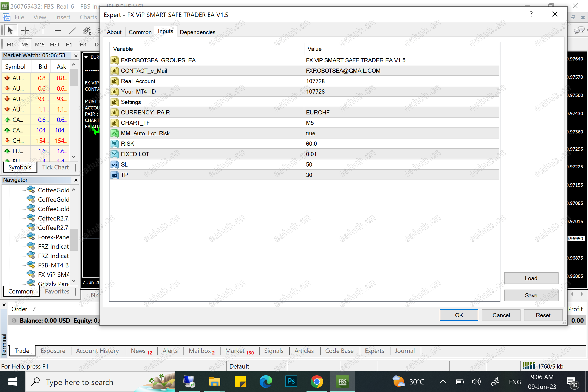Click Market Watch scroll up arrow

point(74,64)
